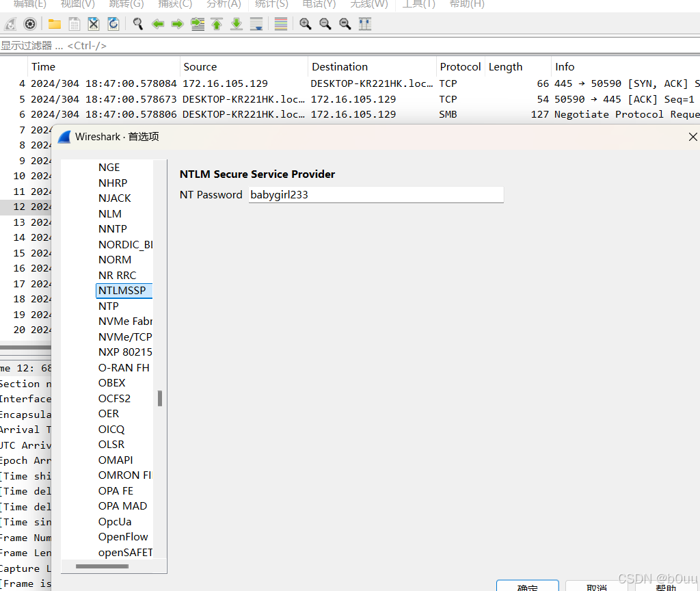Select packet 6 SMB Negotiate Protocol row
700x591 pixels.
tap(350, 114)
